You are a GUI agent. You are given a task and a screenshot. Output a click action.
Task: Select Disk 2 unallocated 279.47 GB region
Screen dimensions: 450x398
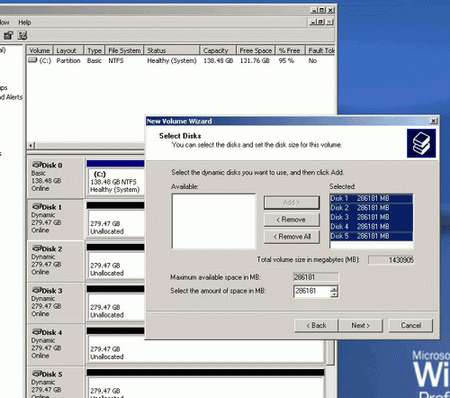coord(115,265)
